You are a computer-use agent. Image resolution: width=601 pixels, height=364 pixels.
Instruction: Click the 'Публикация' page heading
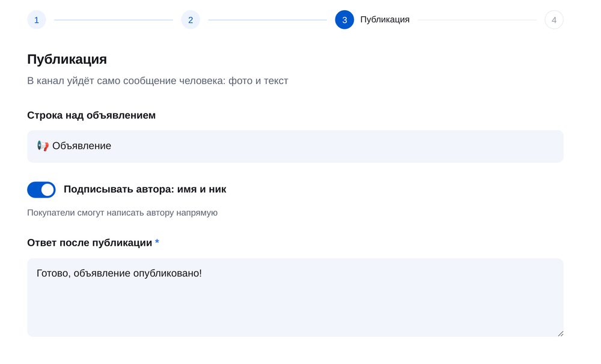67,59
